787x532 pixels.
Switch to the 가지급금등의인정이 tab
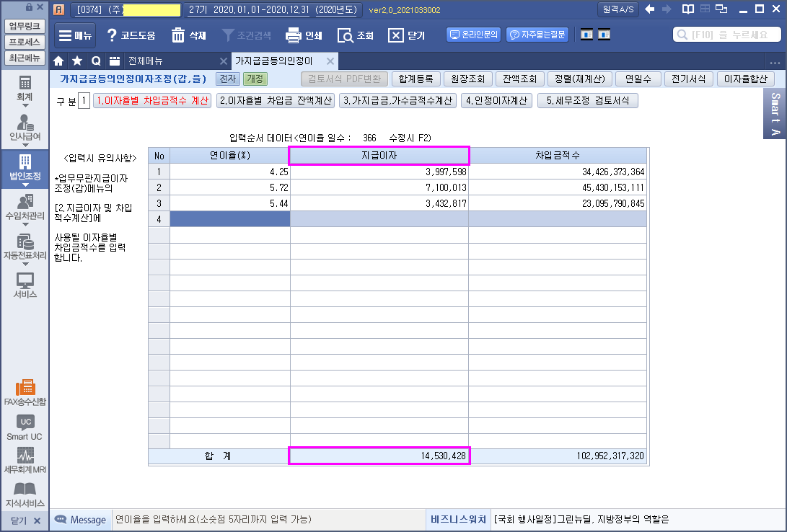point(274,61)
